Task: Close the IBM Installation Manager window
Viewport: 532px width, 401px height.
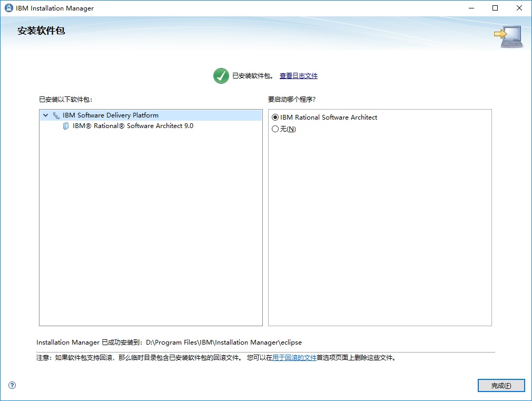Action: 518,8
